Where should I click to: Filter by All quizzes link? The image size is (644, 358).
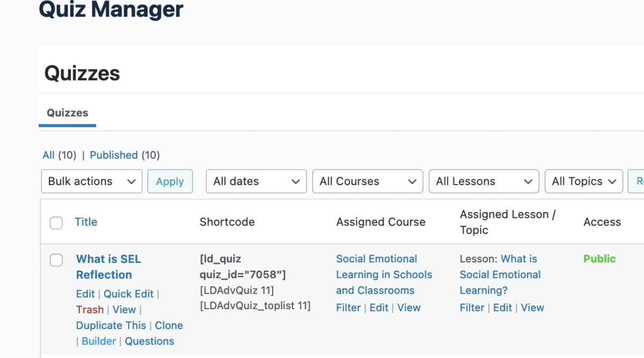[48, 155]
